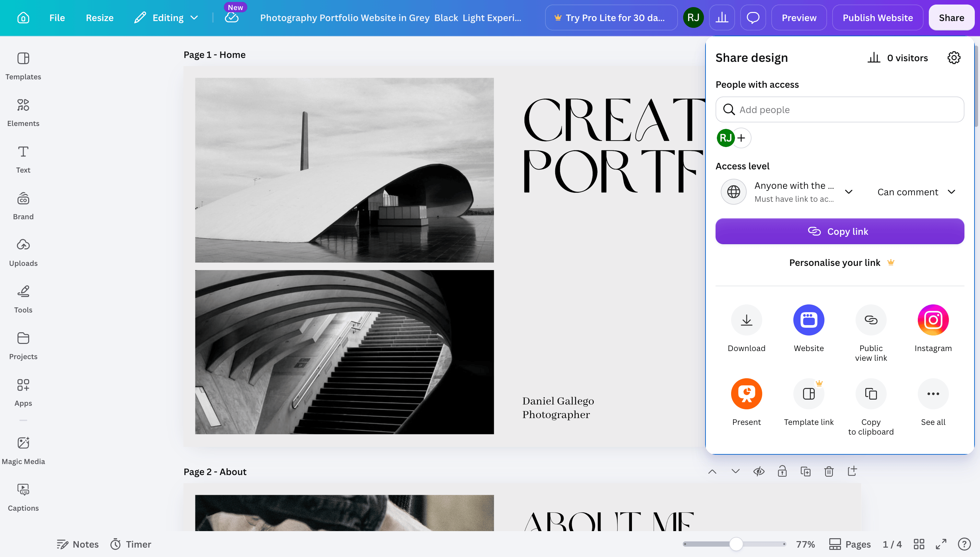Click page counter 1 / 4
This screenshot has height=557, width=980.
[x=892, y=544]
